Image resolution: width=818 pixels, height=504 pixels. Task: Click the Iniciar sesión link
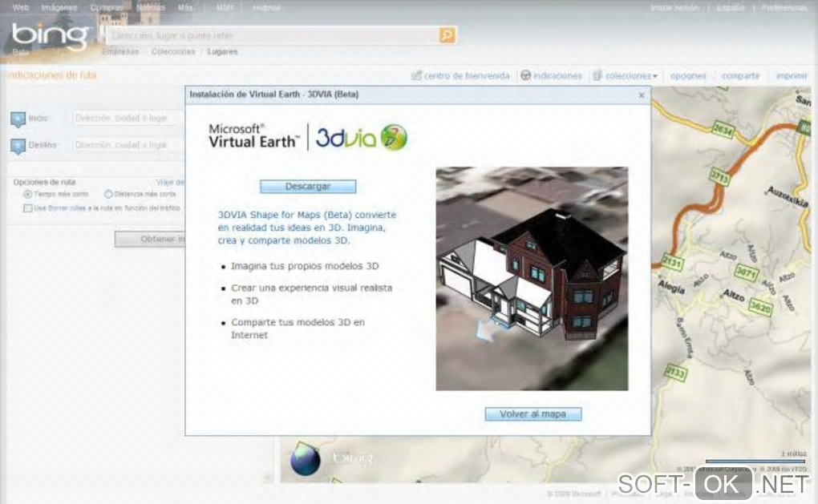[x=674, y=7]
